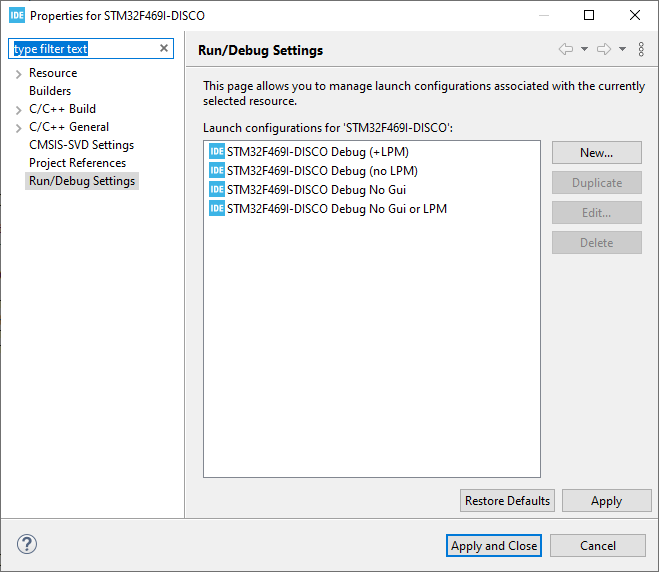Click the back navigation arrow icon
The width and height of the screenshot is (659, 572).
(566, 49)
